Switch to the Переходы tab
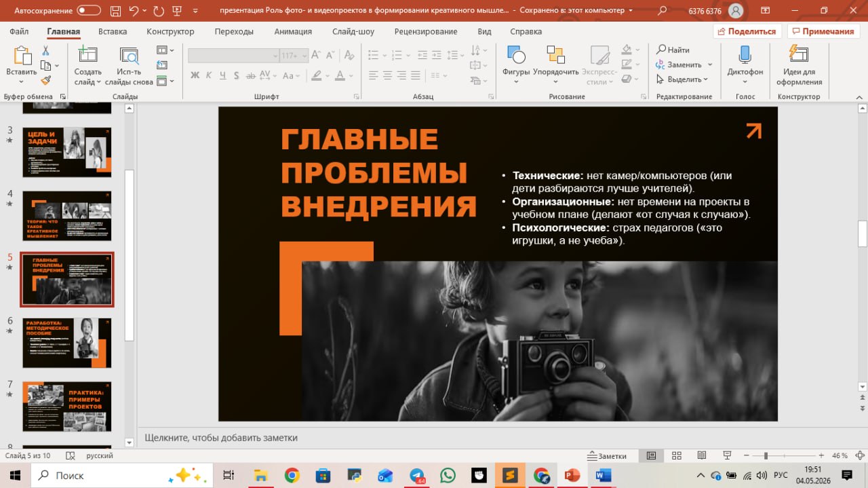The image size is (868, 488). pos(234,31)
